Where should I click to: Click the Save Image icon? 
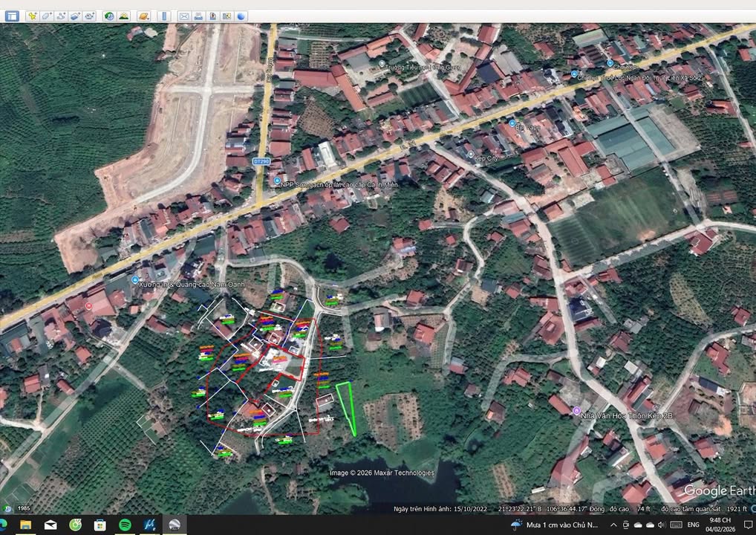coord(212,16)
